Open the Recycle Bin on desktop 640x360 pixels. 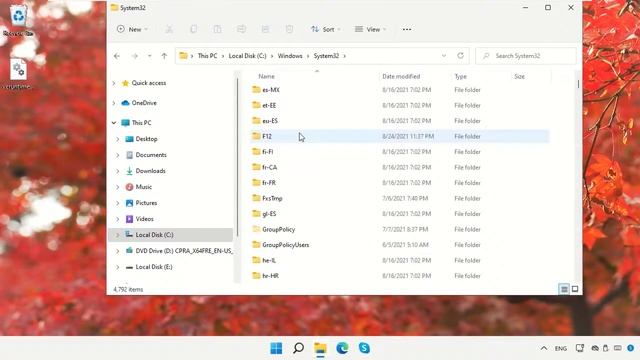pos(18,21)
